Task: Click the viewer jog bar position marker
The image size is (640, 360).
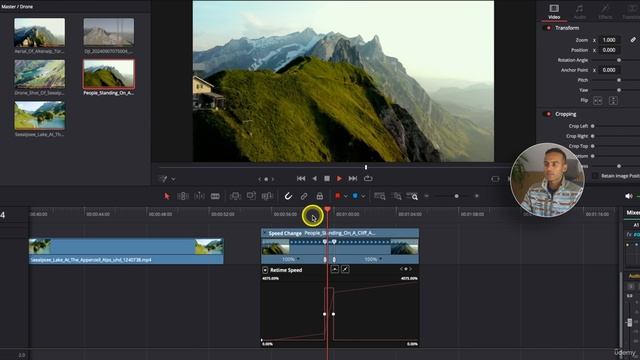Action: tap(366, 167)
